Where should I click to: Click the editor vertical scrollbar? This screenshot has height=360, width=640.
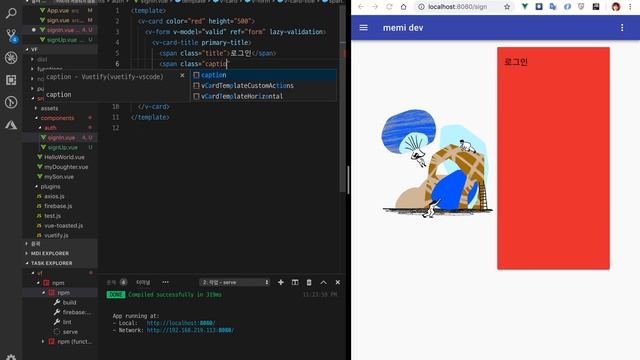coord(342,98)
